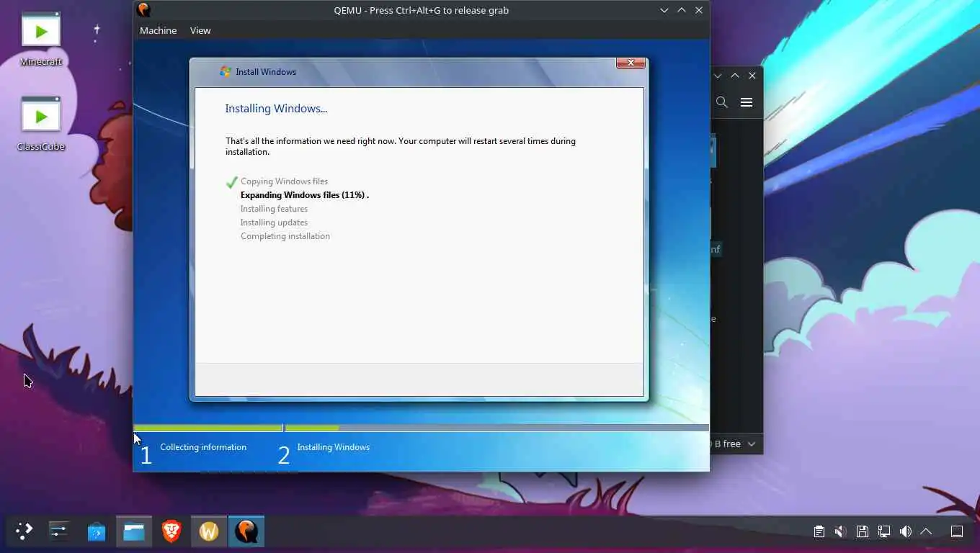Open the audio volume tray icon
This screenshot has width=980, height=553.
905,531
